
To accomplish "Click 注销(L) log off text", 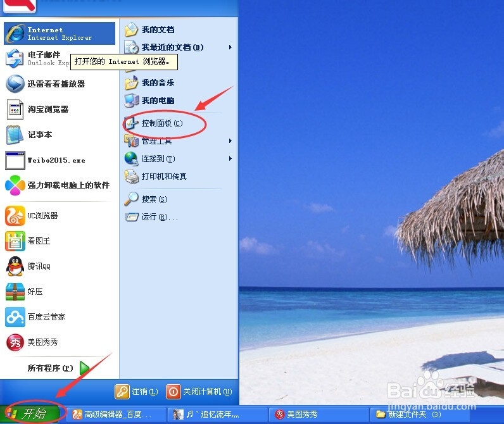I will pos(145,392).
